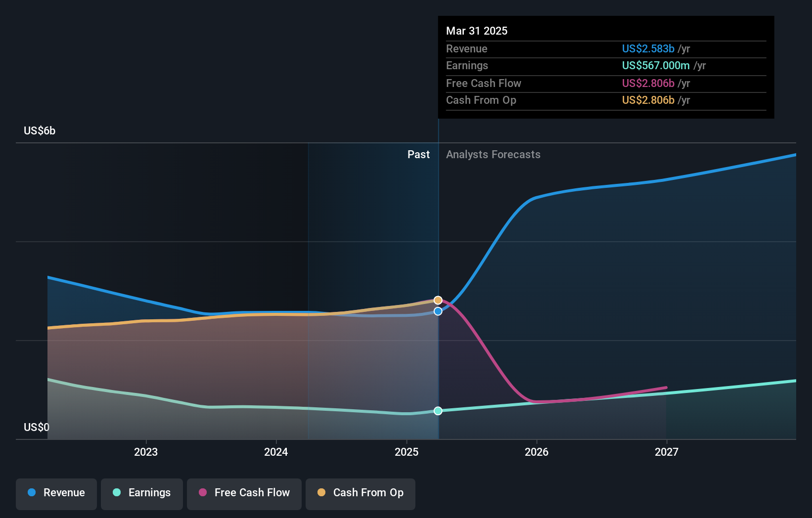Click the 2024 x-axis label

pyautogui.click(x=276, y=452)
